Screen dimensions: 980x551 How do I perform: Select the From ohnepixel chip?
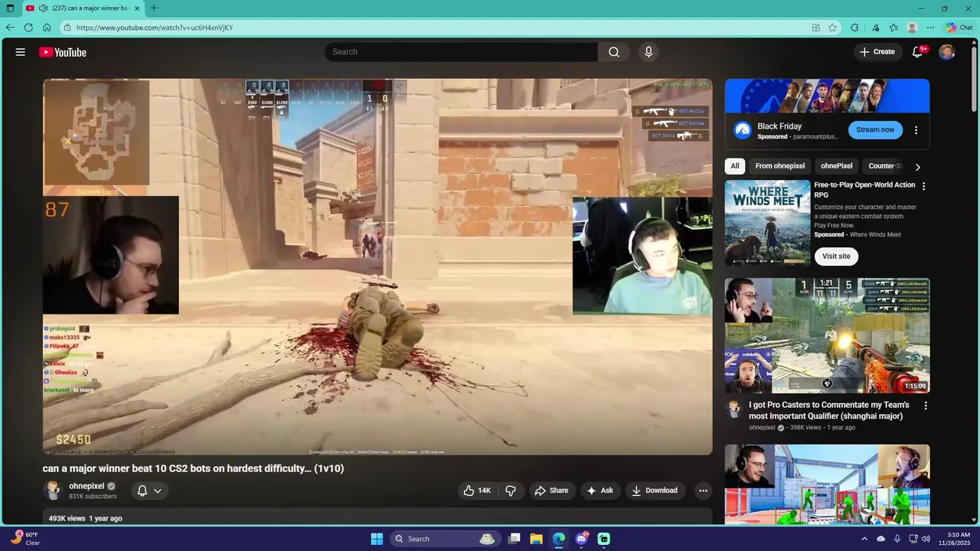(x=779, y=166)
